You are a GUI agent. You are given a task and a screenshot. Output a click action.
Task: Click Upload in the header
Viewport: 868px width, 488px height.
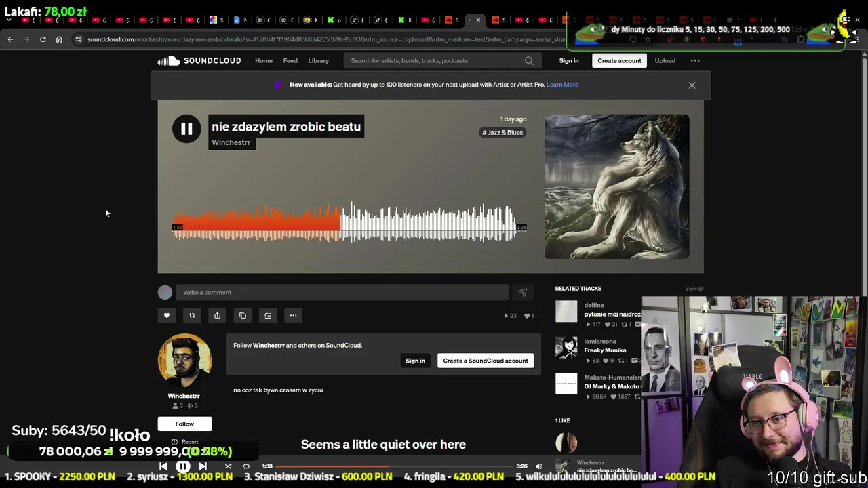(x=665, y=61)
